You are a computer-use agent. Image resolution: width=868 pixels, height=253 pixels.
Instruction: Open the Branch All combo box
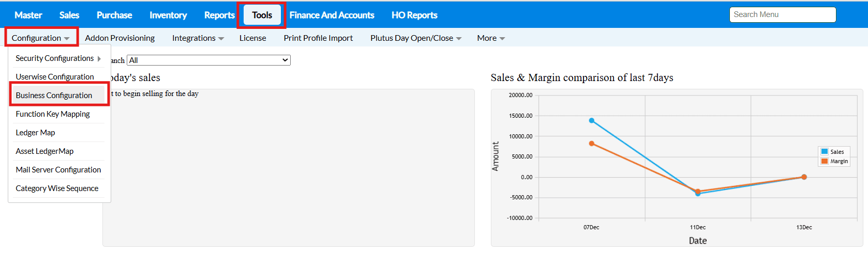pyautogui.click(x=208, y=60)
